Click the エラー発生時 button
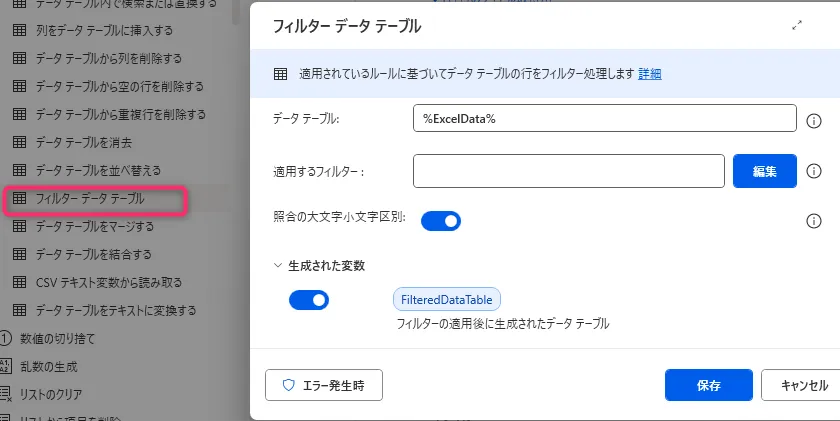The width and height of the screenshot is (840, 421). (324, 384)
